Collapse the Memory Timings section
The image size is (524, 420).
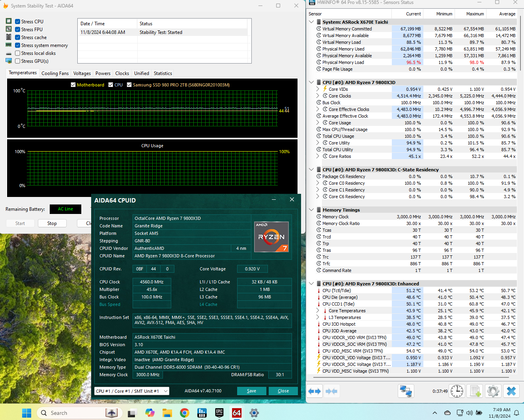pos(311,210)
